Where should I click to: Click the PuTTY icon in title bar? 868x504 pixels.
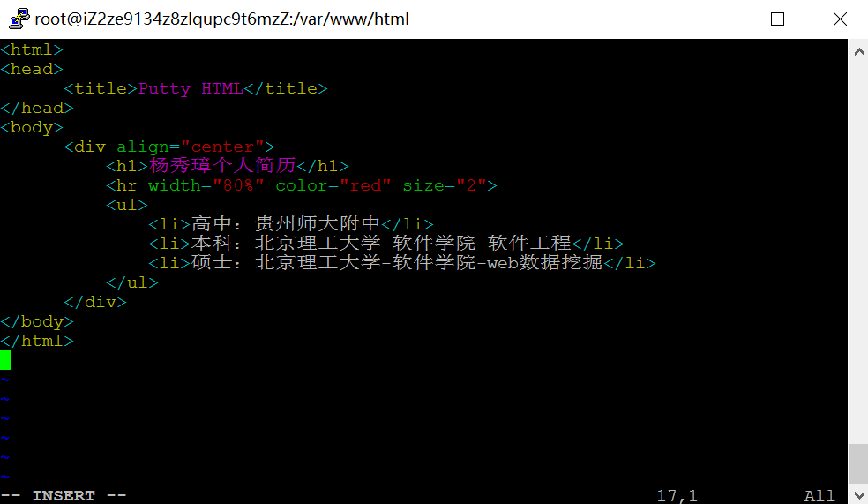(19, 19)
